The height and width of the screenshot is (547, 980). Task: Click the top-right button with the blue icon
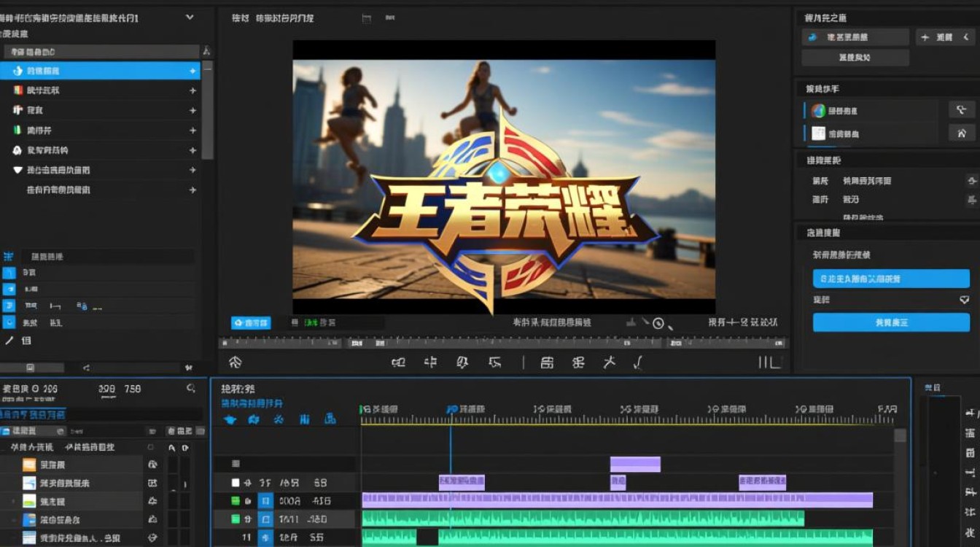(855, 37)
